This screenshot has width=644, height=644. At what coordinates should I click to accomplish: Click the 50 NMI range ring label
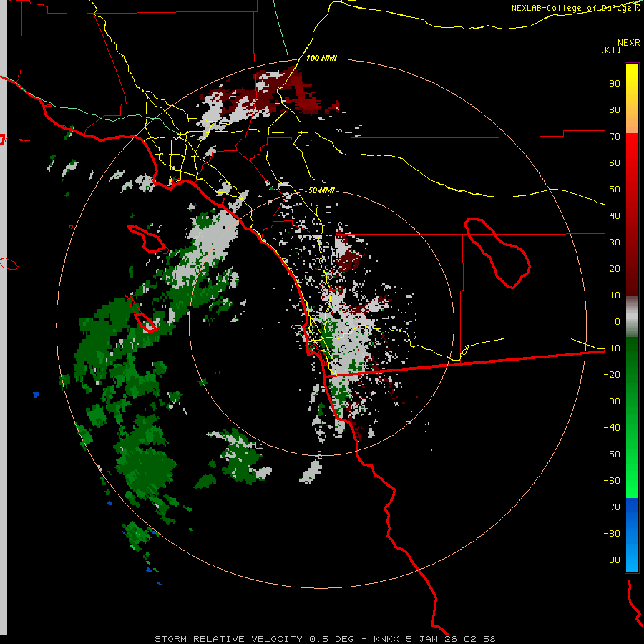click(321, 190)
